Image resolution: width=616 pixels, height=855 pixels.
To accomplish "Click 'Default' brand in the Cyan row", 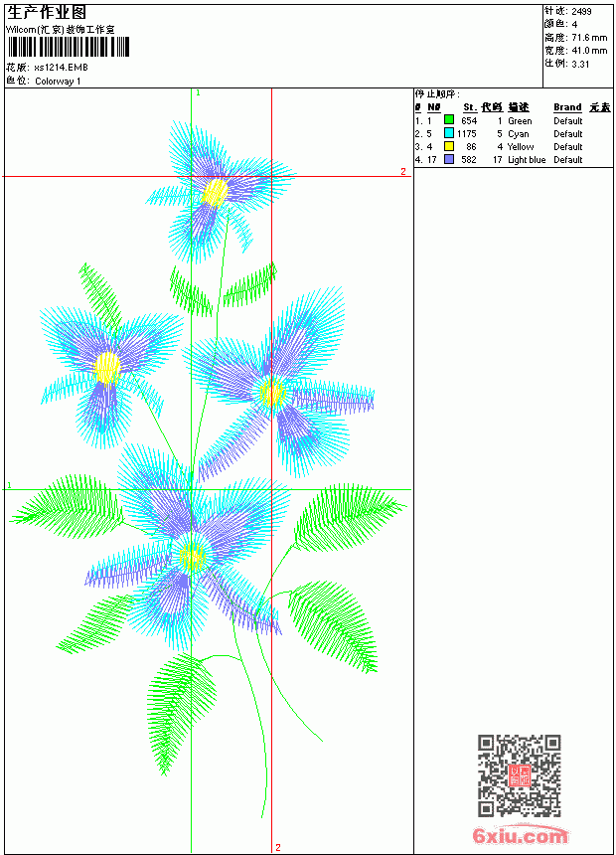I will click(x=568, y=133).
